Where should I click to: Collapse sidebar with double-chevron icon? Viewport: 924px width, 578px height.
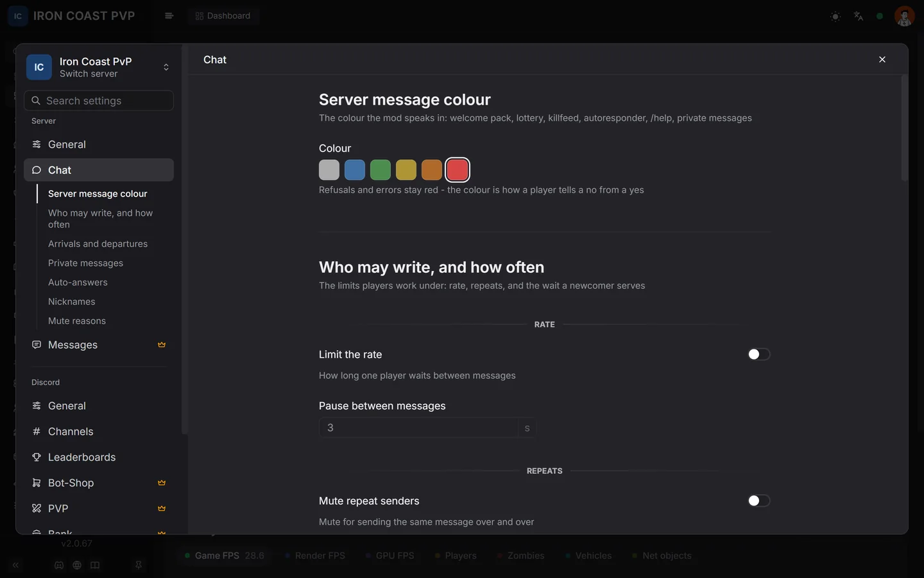[15, 565]
